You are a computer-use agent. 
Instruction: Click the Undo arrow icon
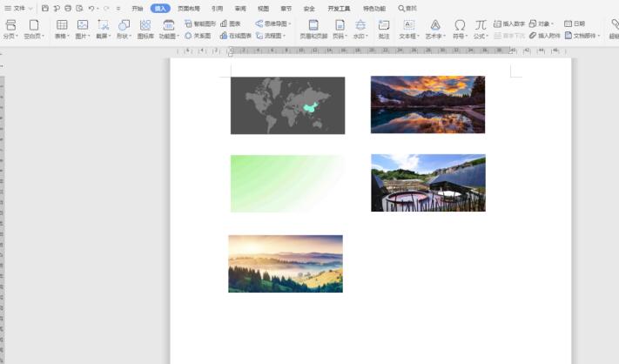tap(91, 8)
